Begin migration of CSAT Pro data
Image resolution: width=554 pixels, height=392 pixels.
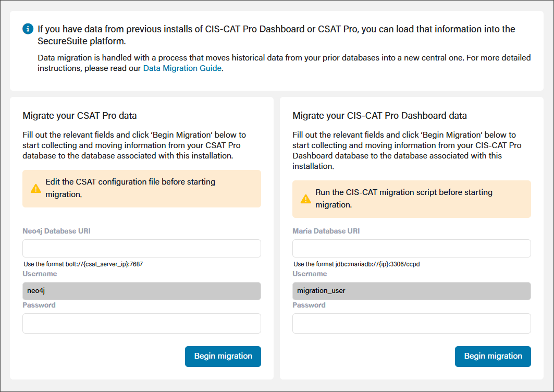(x=223, y=357)
